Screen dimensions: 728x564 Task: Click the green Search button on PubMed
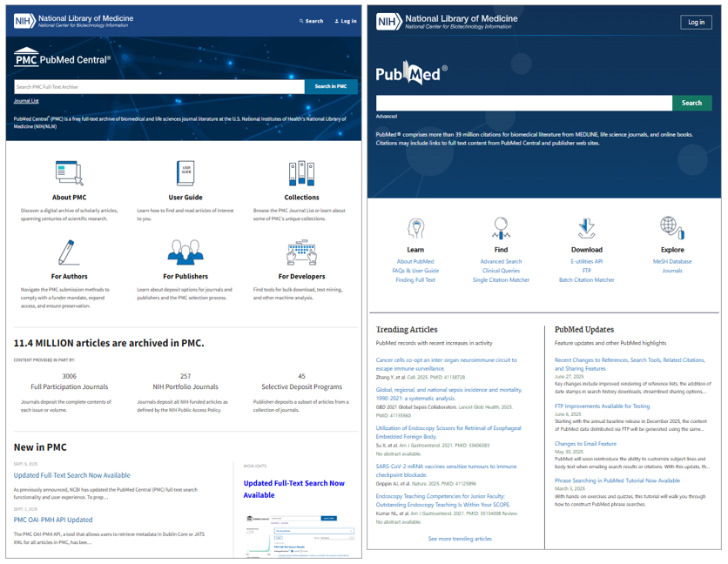[691, 102]
